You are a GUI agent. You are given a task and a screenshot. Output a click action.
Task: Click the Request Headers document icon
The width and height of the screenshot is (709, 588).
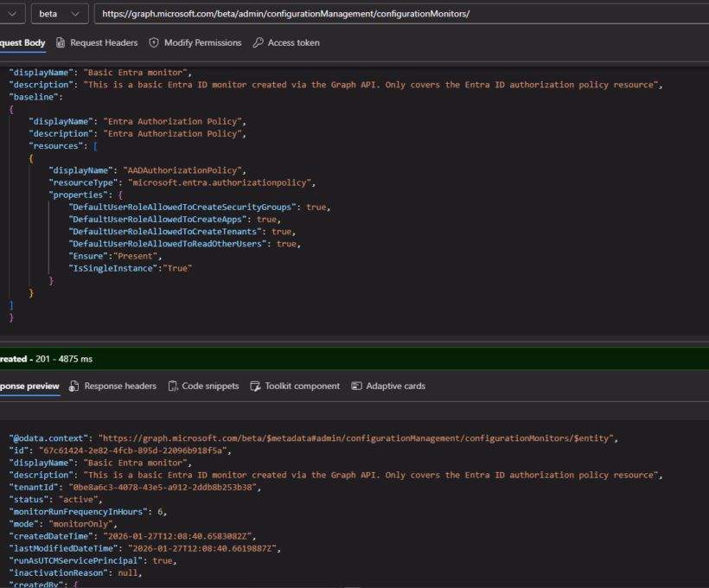(61, 43)
